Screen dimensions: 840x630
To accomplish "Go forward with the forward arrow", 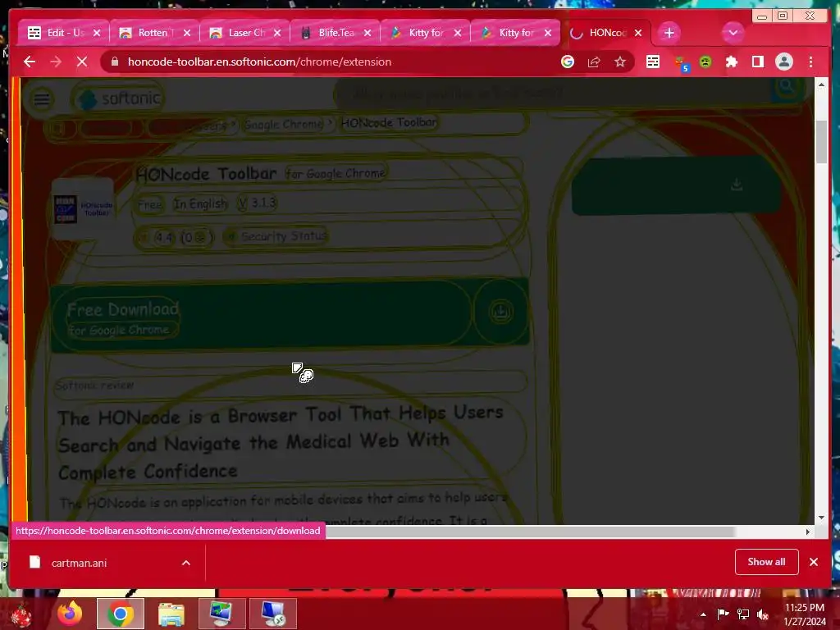I will (56, 62).
